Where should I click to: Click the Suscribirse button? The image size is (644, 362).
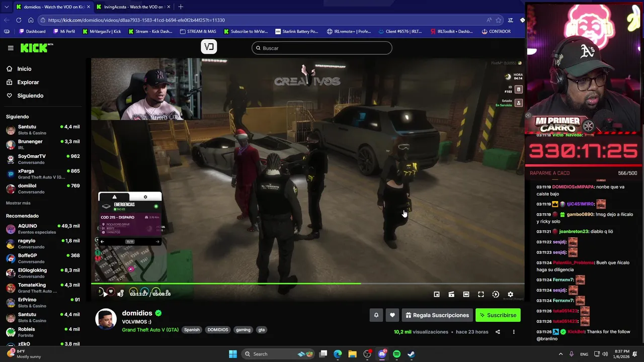[x=498, y=315]
